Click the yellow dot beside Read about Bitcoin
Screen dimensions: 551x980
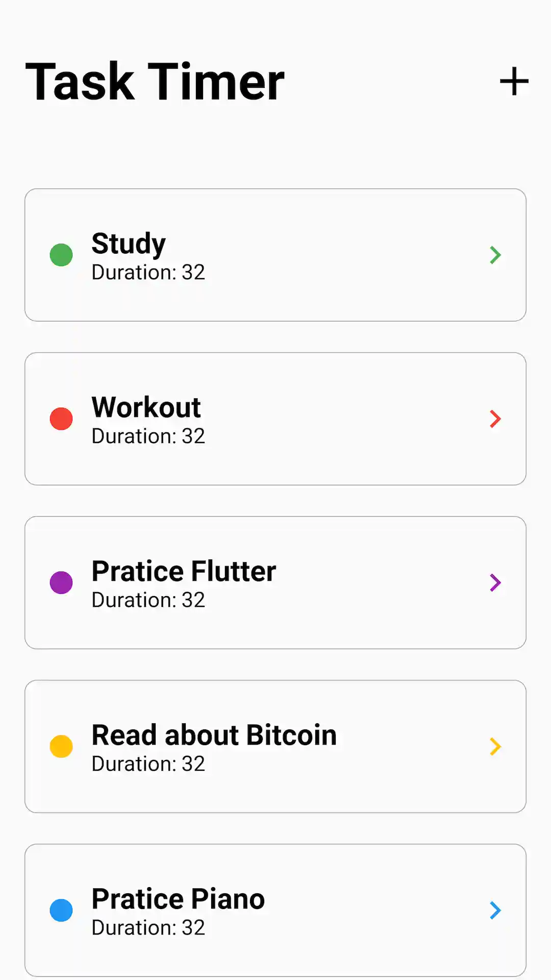(x=61, y=746)
